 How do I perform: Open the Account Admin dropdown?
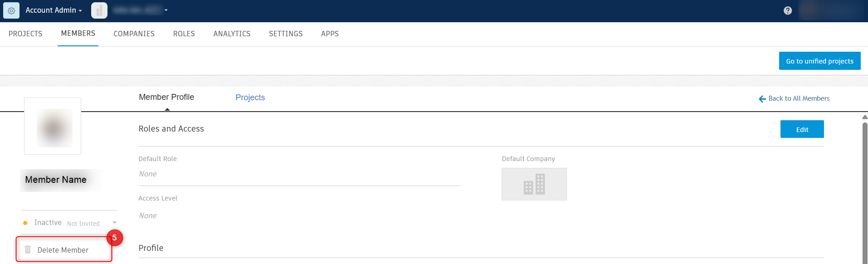(54, 10)
